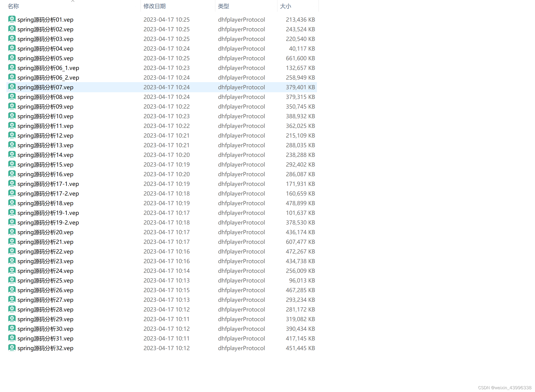Click file name spring源码分析24.vep

click(46, 271)
